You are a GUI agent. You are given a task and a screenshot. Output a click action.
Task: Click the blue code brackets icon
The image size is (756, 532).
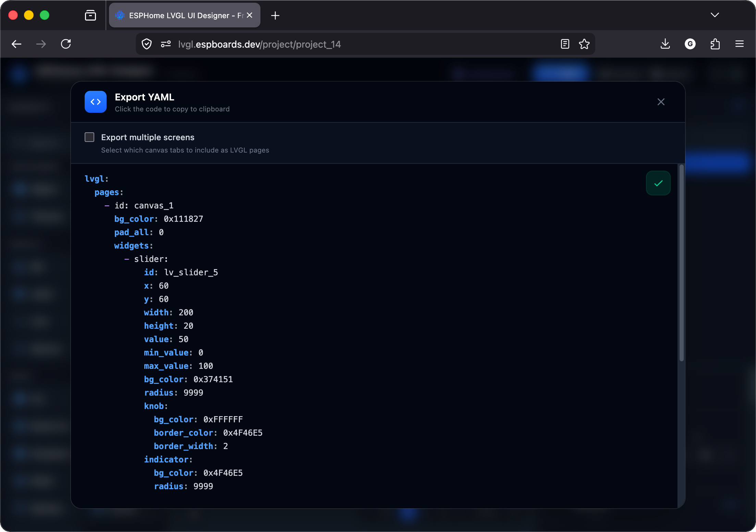pyautogui.click(x=96, y=102)
